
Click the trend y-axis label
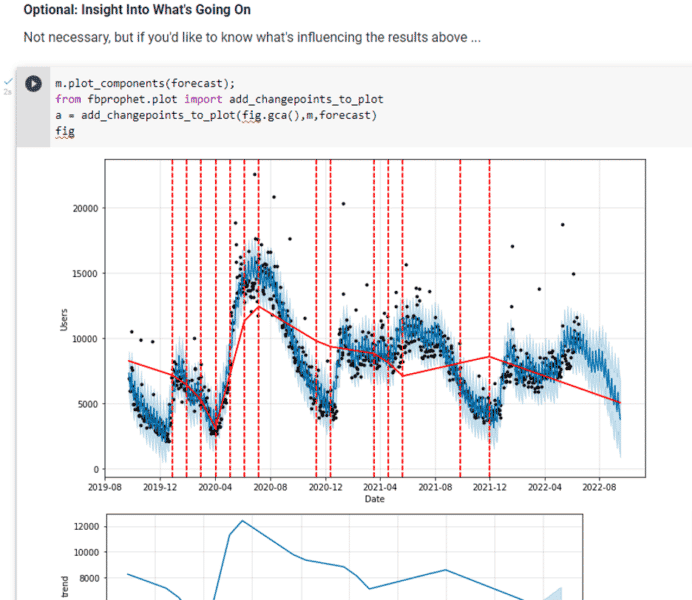[x=65, y=586]
